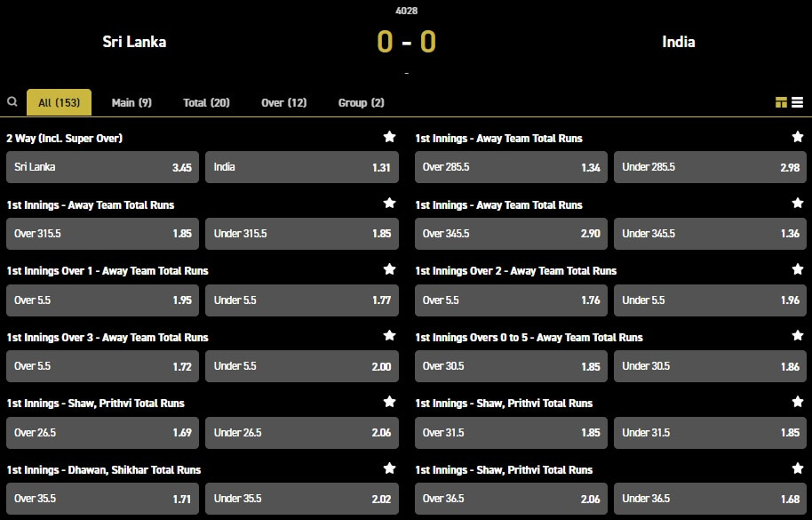Switch to single-column list layout view
Viewport: 812px width, 520px height.
(x=797, y=103)
